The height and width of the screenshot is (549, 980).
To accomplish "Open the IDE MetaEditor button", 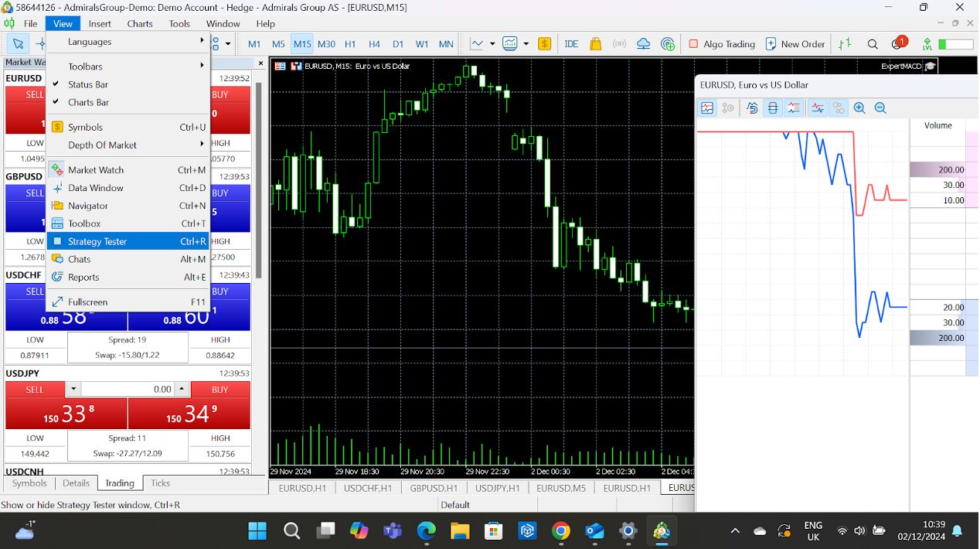I will pyautogui.click(x=571, y=44).
